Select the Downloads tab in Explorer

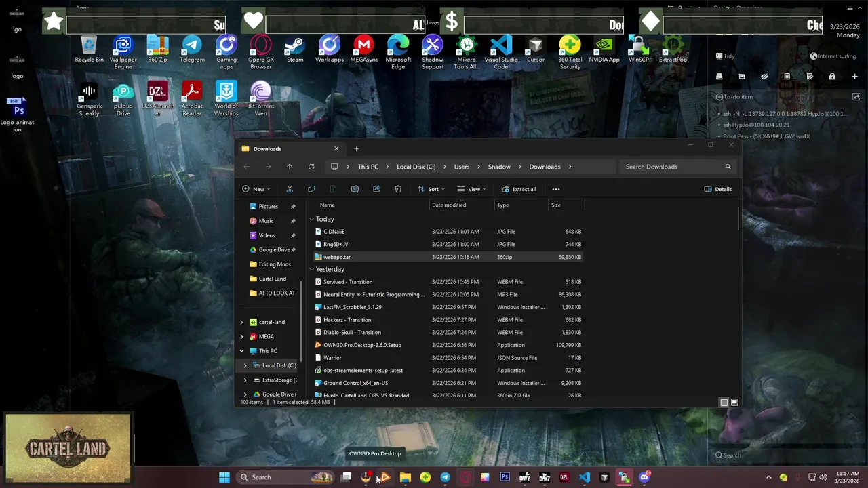(x=290, y=148)
